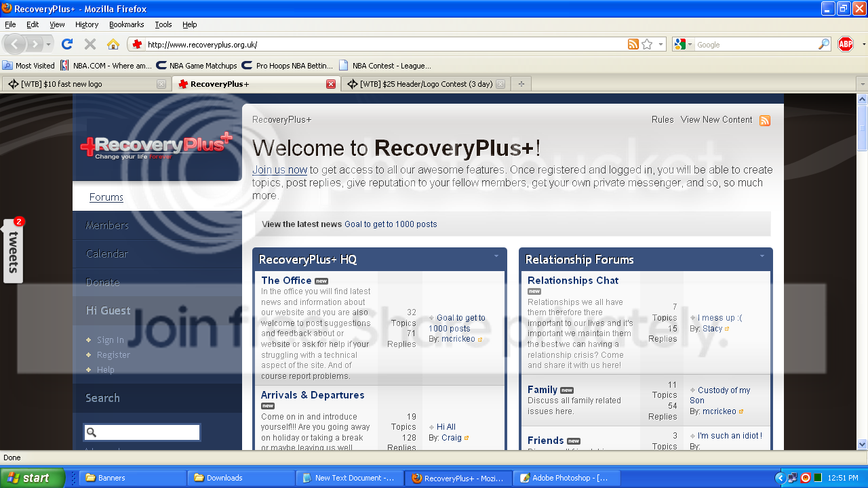Click the Join us now link
868x488 pixels.
[279, 169]
